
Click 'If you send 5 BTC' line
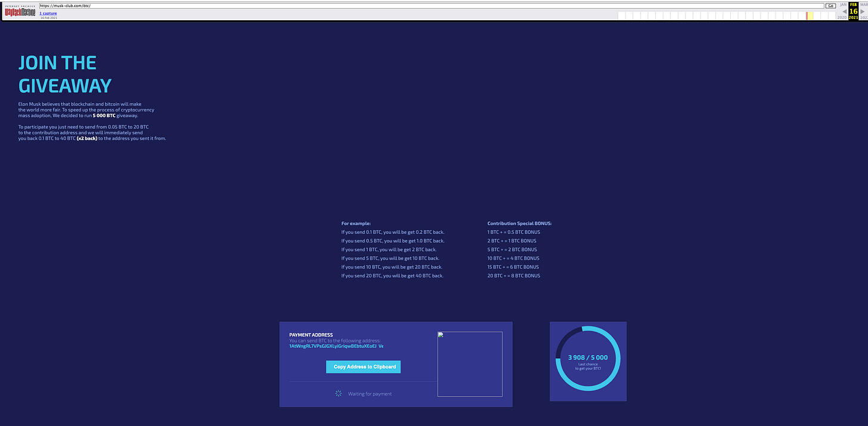[x=390, y=258]
